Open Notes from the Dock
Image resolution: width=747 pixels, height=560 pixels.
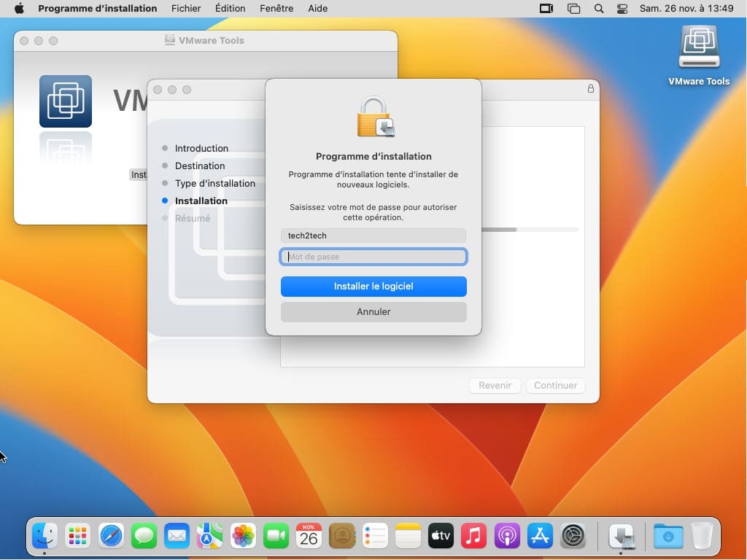pos(408,536)
